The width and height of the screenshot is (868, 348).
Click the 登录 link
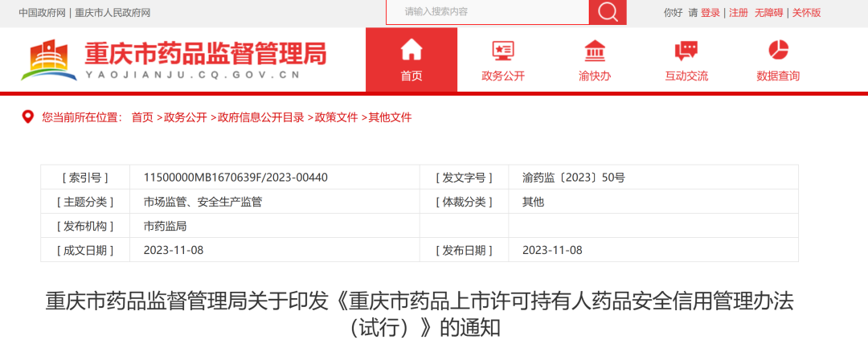pyautogui.click(x=710, y=12)
